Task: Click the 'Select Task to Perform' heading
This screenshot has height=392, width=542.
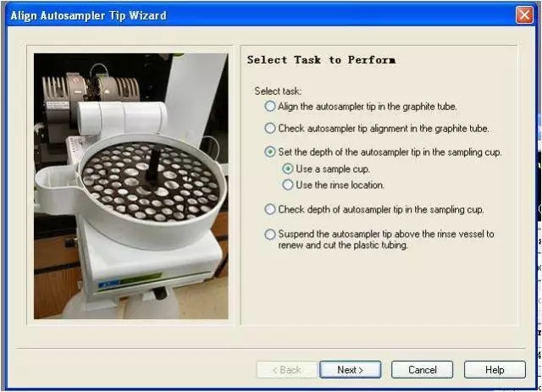Action: (321, 60)
